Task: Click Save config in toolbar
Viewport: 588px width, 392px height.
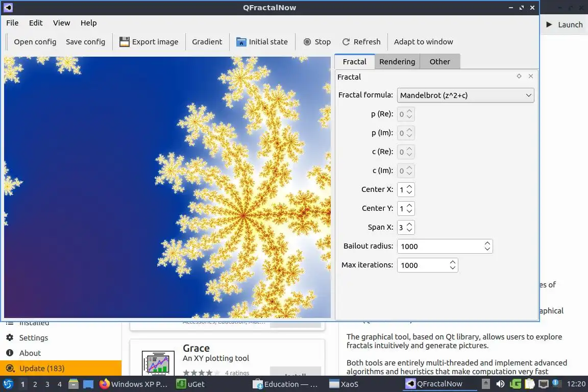Action: click(x=86, y=42)
